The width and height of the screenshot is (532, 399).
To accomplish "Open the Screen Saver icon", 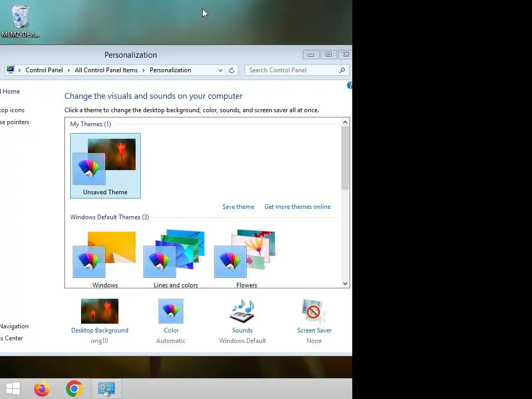I will (314, 311).
